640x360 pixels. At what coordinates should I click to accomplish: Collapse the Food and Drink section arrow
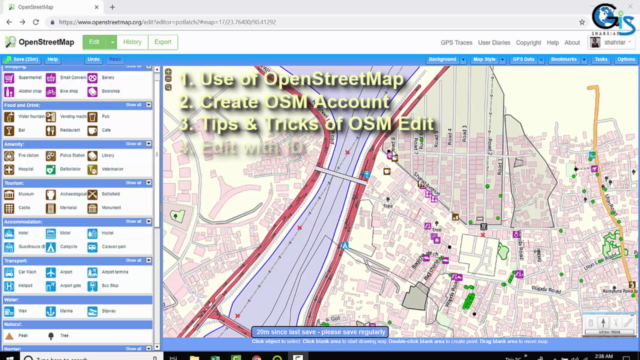149,105
